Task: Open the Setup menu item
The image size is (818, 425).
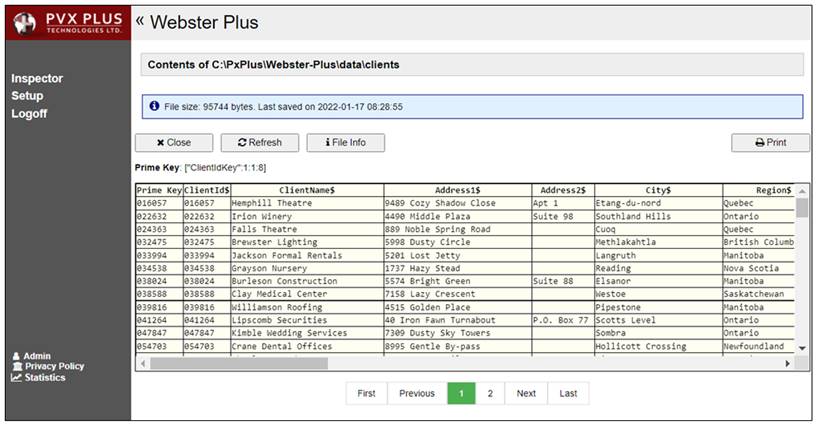Action: (27, 96)
